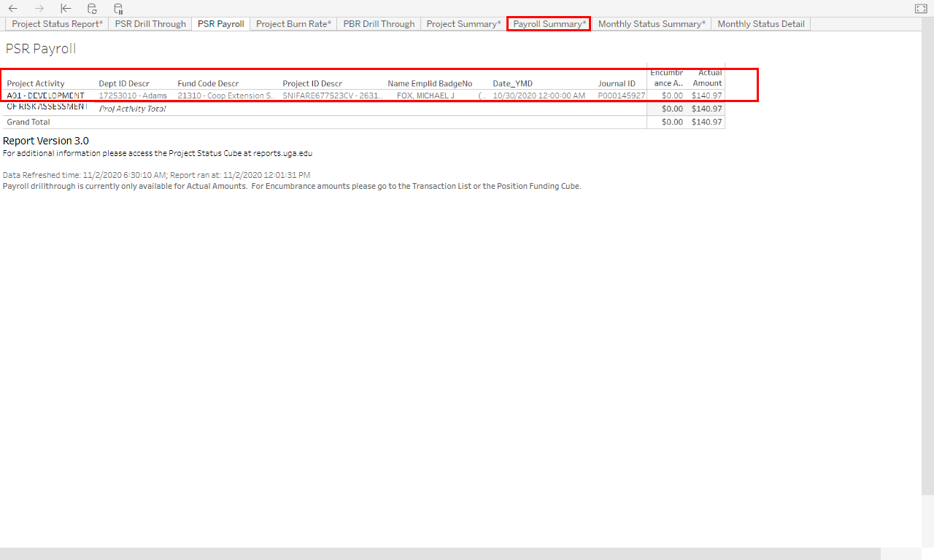
Task: Select the PSR Payroll tab
Action: point(221,24)
